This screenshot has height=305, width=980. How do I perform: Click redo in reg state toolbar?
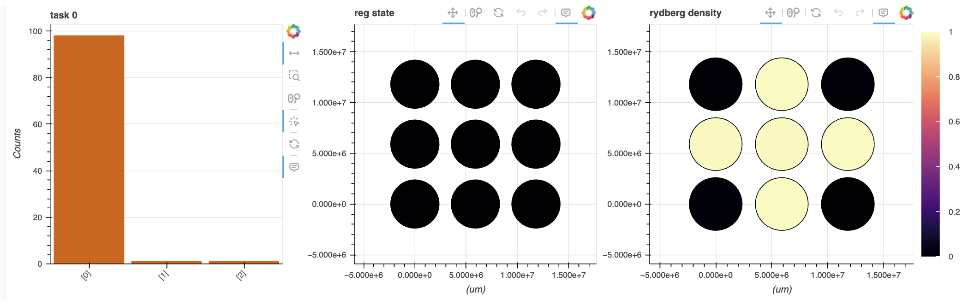[543, 12]
